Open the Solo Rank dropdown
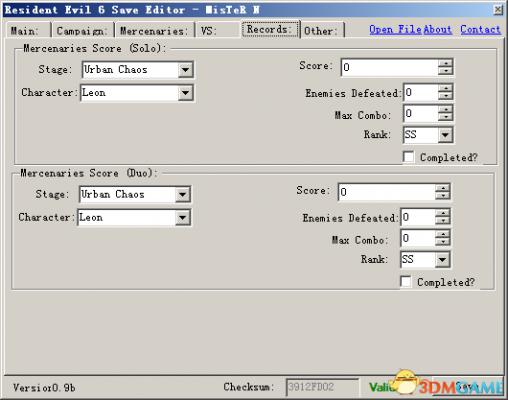 point(445,135)
